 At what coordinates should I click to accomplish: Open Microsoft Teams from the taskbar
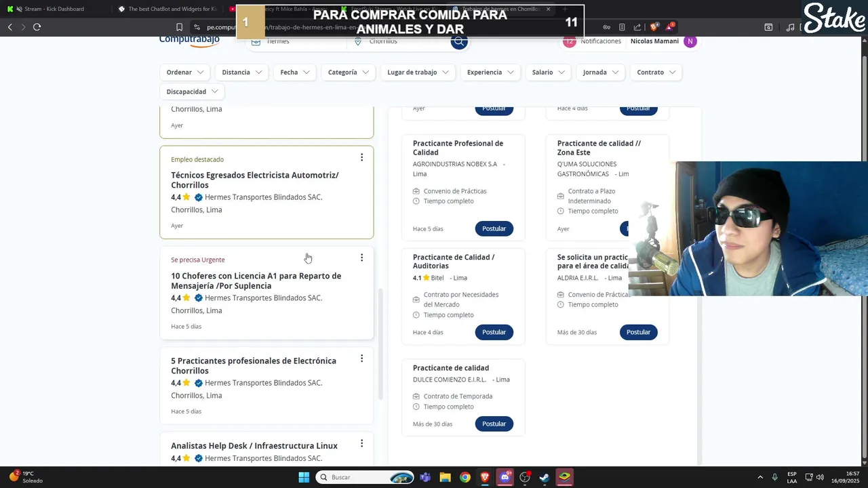(x=425, y=477)
